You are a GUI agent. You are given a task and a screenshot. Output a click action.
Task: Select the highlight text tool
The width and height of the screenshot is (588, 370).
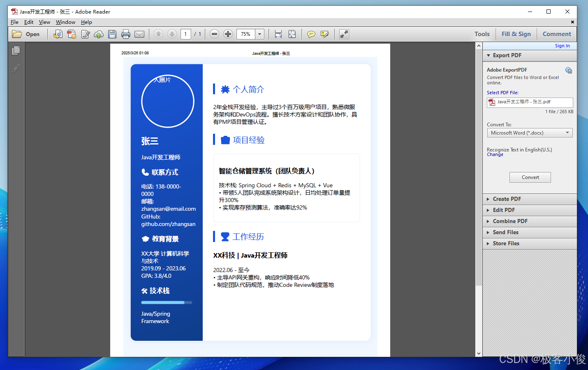pyautogui.click(x=325, y=34)
